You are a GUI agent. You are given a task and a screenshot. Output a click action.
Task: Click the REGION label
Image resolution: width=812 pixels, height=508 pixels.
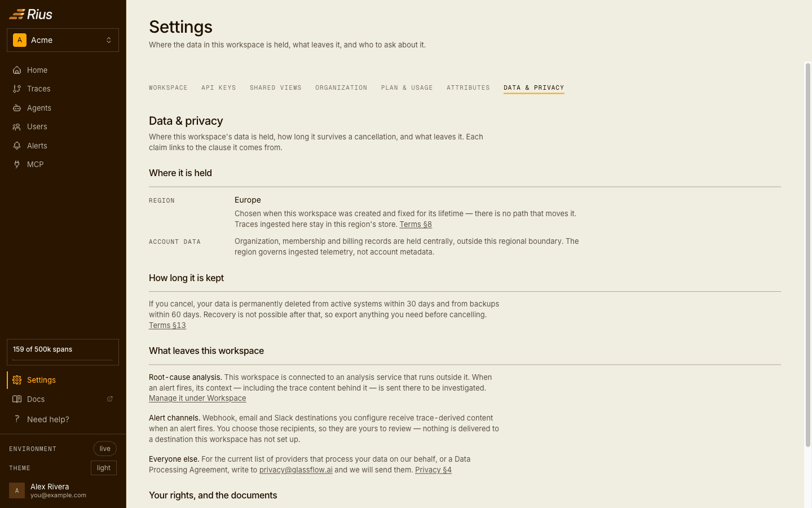(162, 200)
